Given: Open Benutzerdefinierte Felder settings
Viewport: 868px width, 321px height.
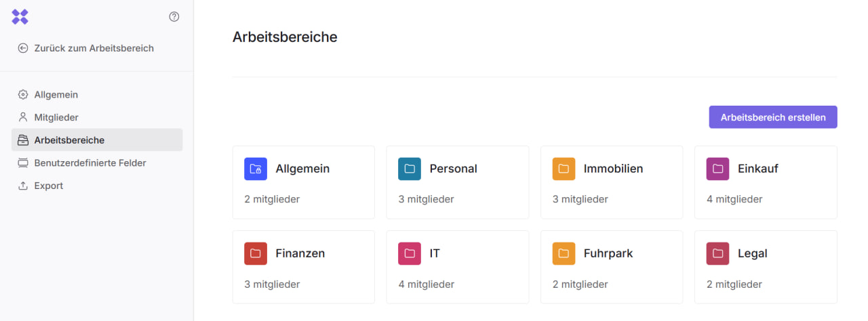Looking at the screenshot, I should [x=90, y=163].
